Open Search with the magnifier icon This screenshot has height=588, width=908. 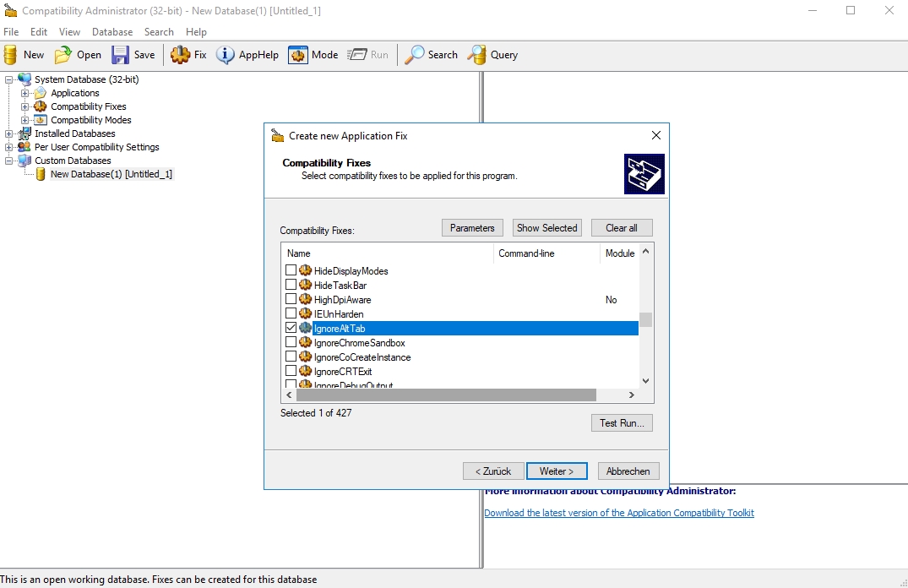414,55
